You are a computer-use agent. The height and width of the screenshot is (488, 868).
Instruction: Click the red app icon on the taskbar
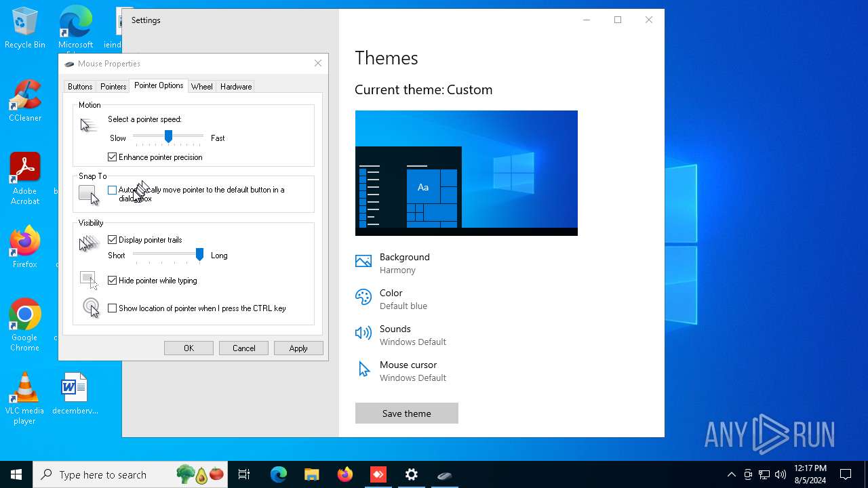(x=378, y=474)
